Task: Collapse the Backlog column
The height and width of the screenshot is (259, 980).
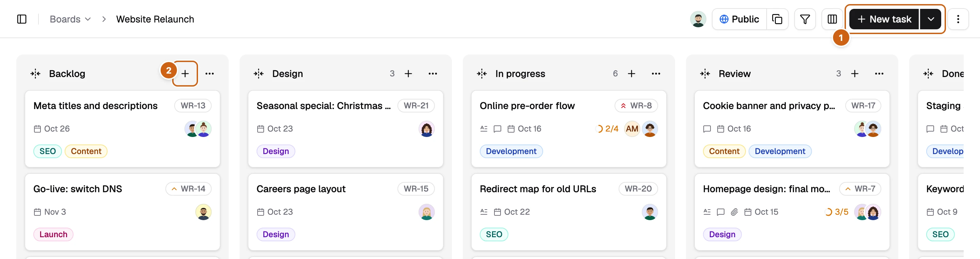Action: 35,74
